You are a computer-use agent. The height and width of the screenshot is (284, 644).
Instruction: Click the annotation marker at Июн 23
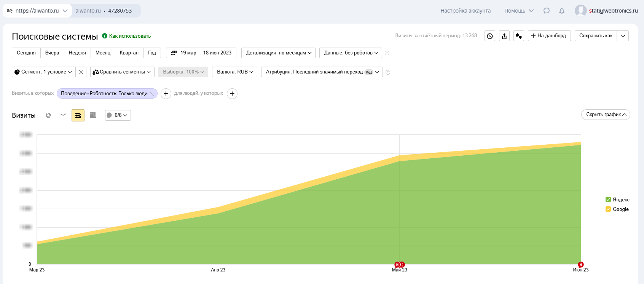pos(580,265)
